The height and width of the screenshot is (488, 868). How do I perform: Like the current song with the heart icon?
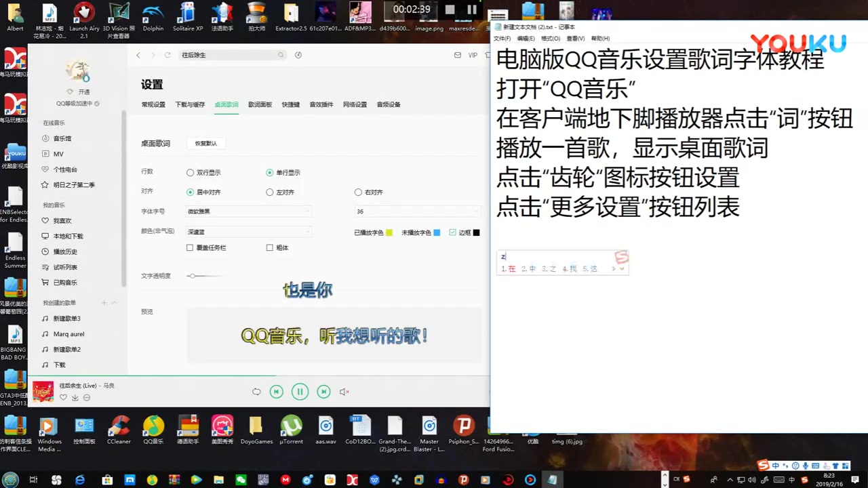pos(63,397)
